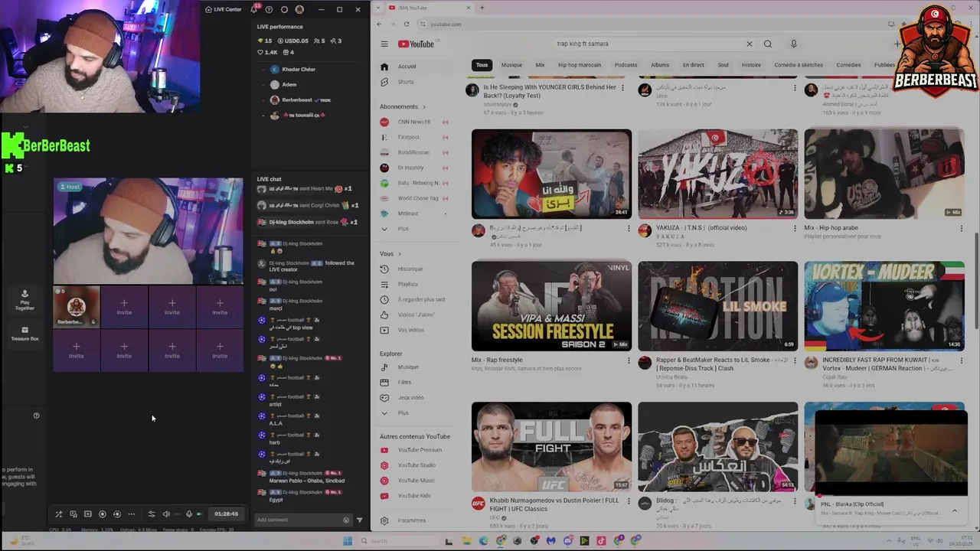Mute the speaker output
The height and width of the screenshot is (551, 980).
pos(166,514)
